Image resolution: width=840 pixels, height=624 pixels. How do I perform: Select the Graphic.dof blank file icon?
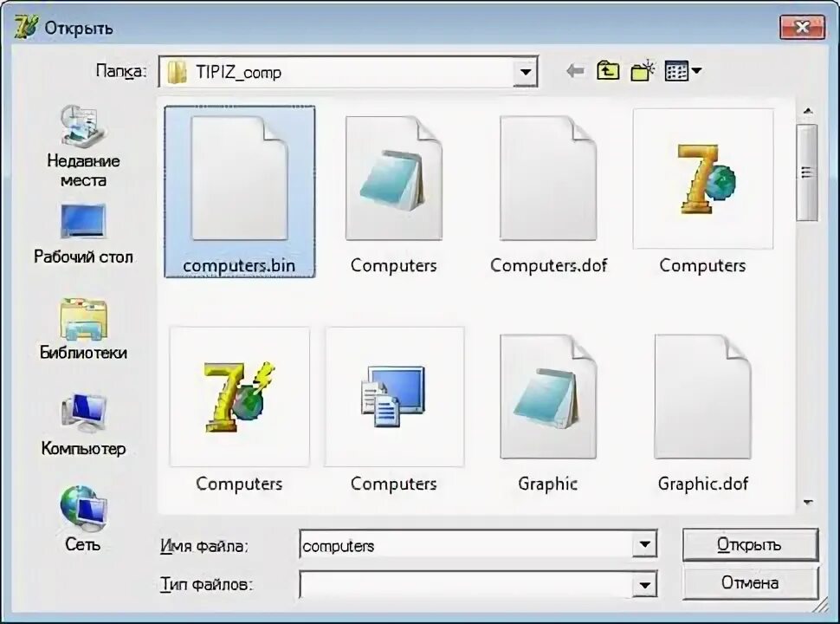click(x=703, y=397)
